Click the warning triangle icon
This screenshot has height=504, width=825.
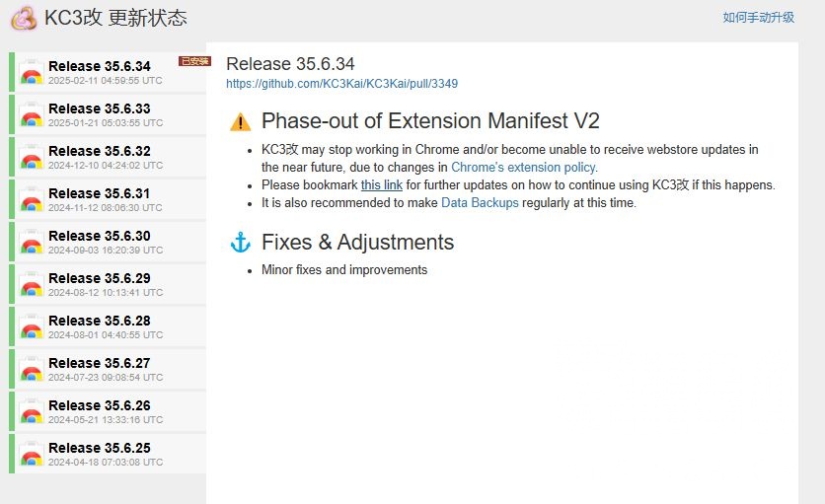coord(240,122)
